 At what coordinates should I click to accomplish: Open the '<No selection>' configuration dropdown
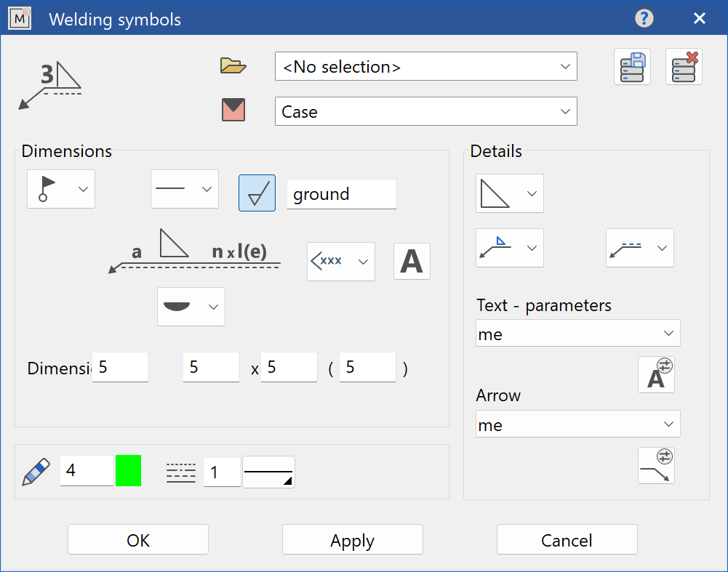coord(425,66)
